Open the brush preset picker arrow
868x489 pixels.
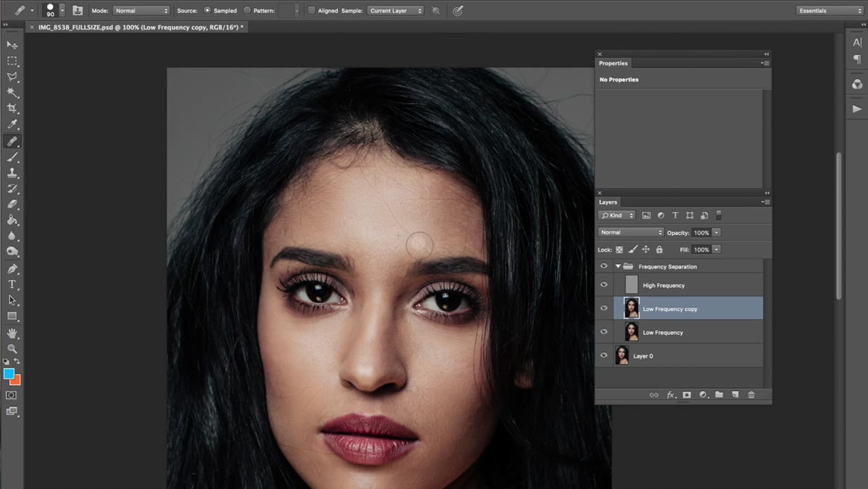tap(62, 11)
